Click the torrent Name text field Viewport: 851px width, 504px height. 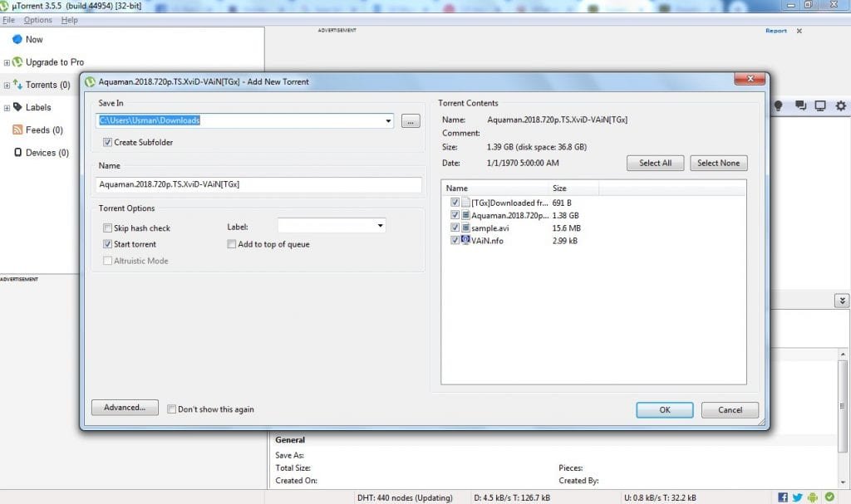click(258, 185)
